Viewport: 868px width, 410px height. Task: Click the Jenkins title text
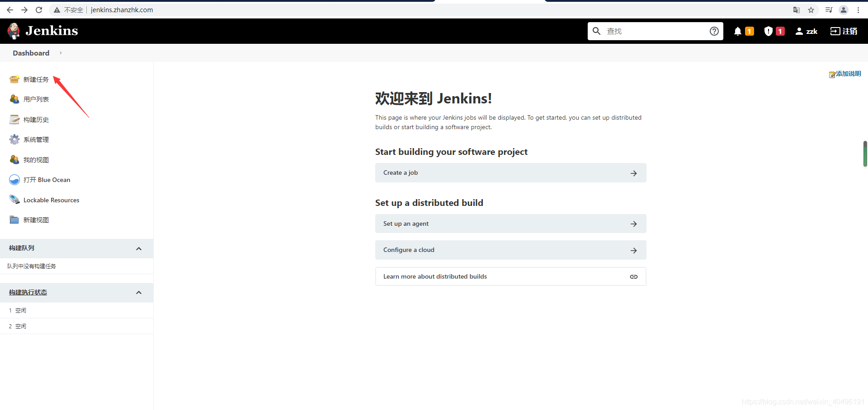point(52,31)
